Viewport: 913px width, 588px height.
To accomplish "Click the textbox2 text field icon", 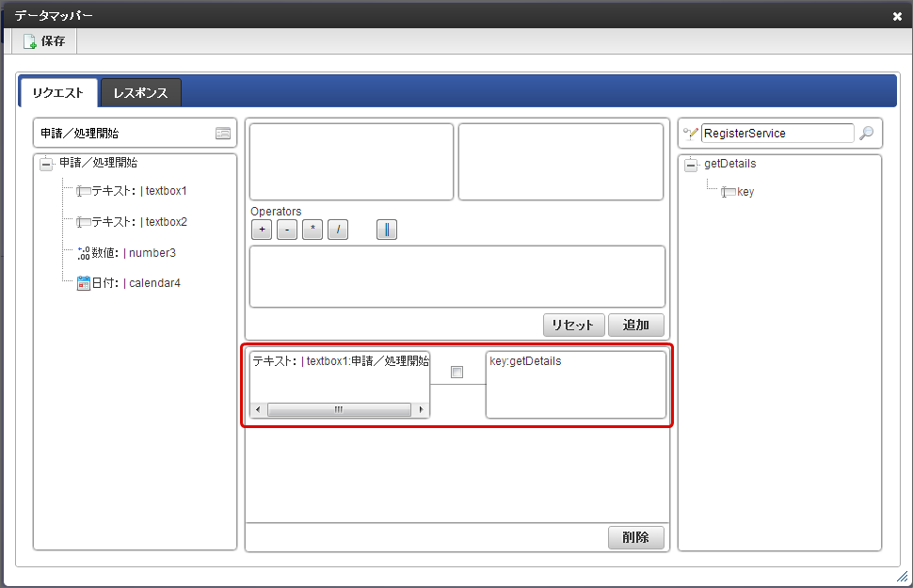I will coord(83,222).
